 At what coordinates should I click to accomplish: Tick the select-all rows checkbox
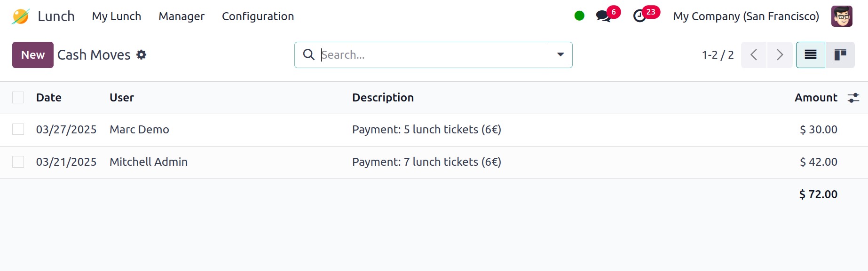[x=18, y=98]
